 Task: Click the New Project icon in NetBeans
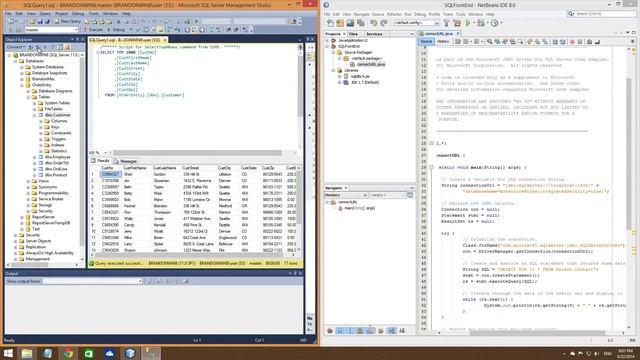[x=340, y=23]
